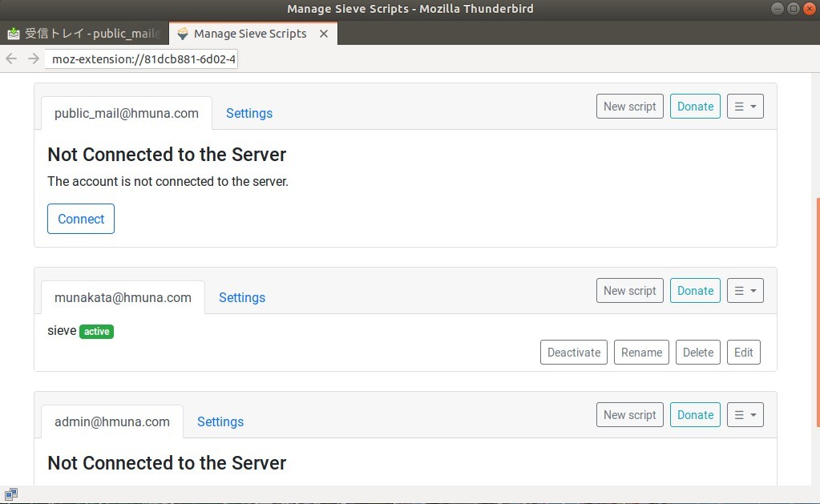
Task: Close the Manage Sieve Scripts tab
Action: 324,34
